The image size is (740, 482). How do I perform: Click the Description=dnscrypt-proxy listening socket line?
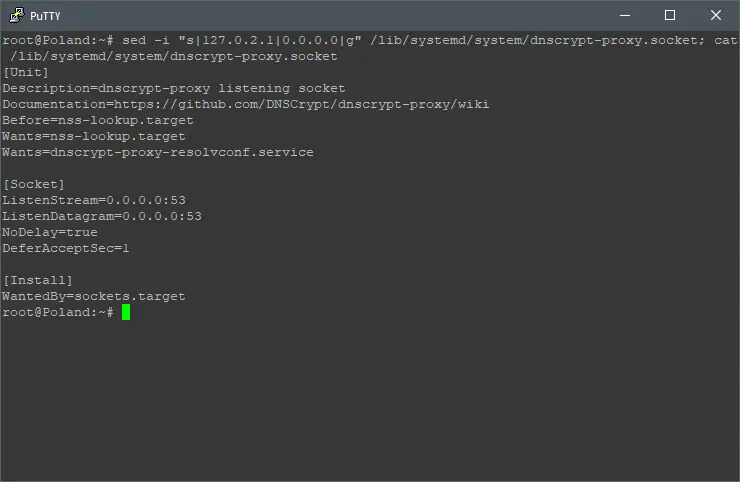(174, 88)
